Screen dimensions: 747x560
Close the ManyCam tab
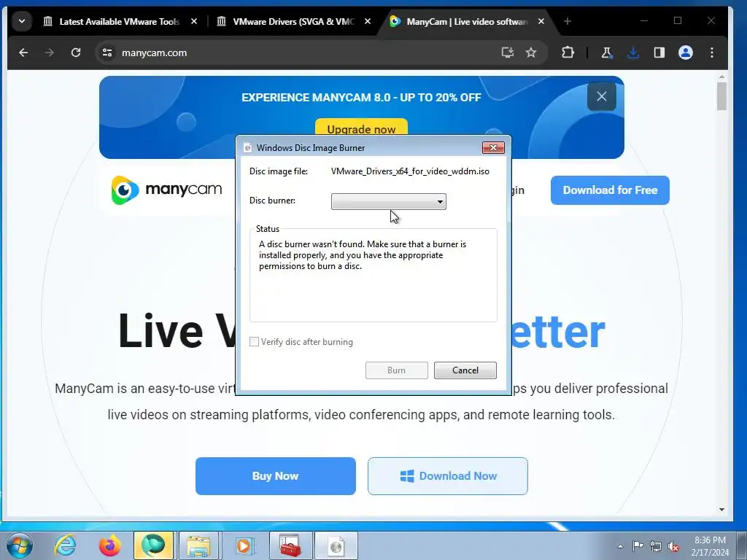(x=541, y=21)
